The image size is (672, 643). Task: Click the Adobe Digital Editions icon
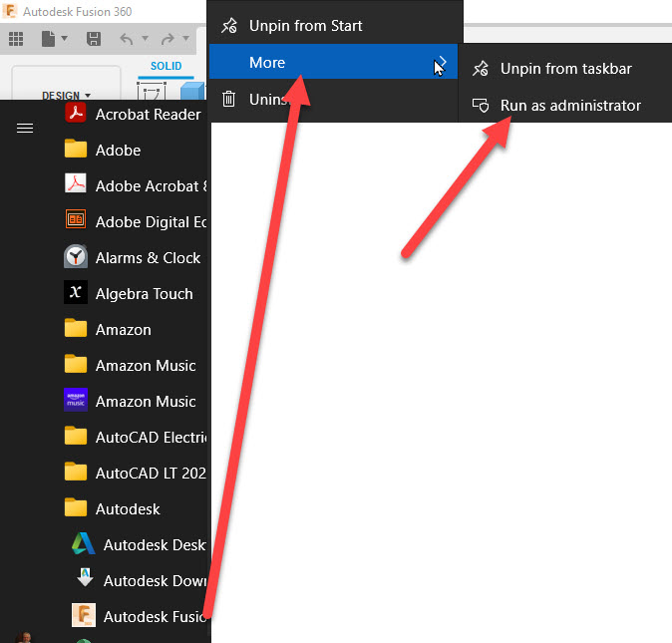coord(76,219)
